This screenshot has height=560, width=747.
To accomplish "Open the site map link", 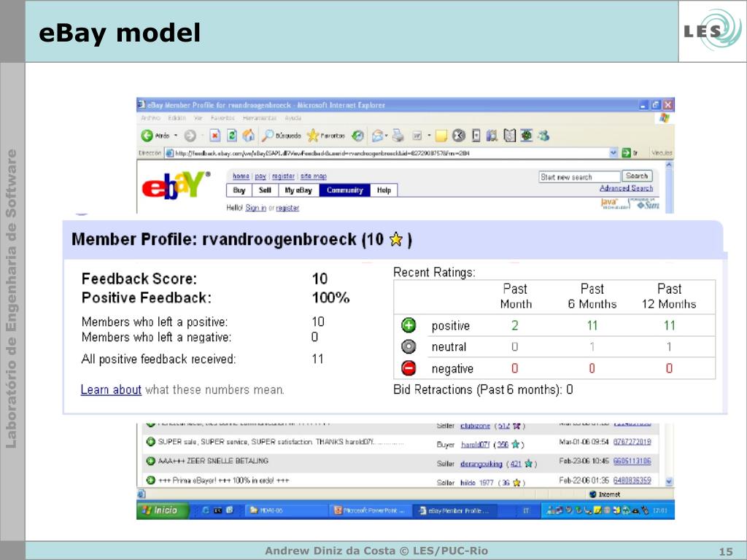I will pyautogui.click(x=314, y=176).
